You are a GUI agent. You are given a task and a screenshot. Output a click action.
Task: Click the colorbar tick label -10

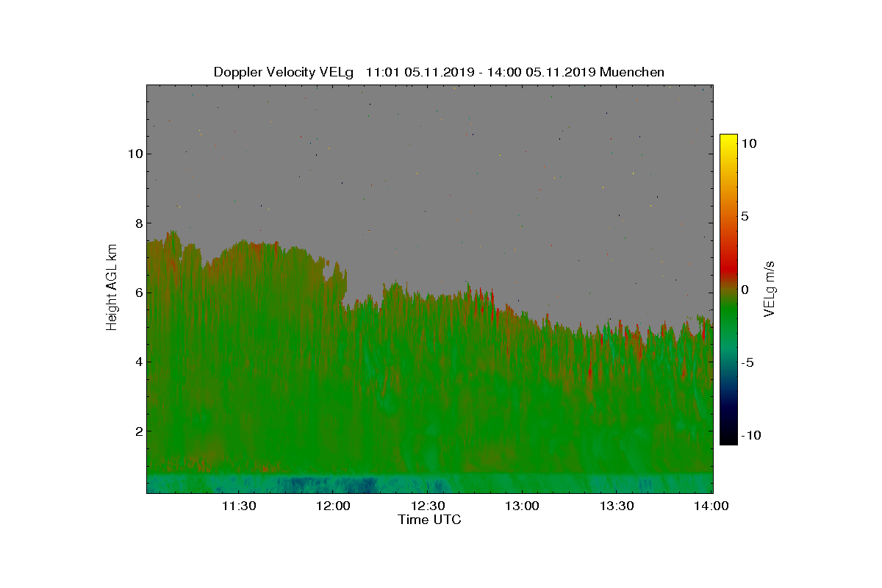click(750, 435)
